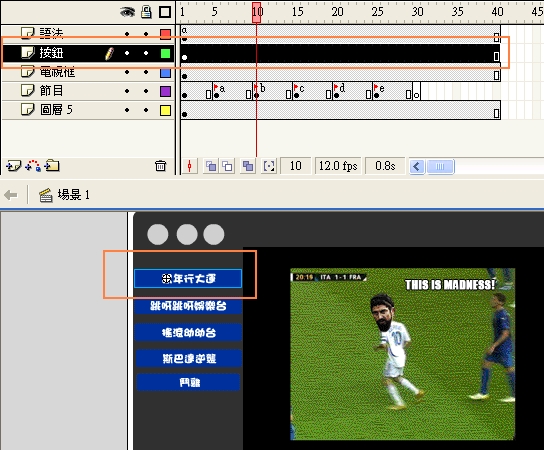The height and width of the screenshot is (450, 544).
Task: Click the red playhead at frame 10
Action: pos(256,12)
